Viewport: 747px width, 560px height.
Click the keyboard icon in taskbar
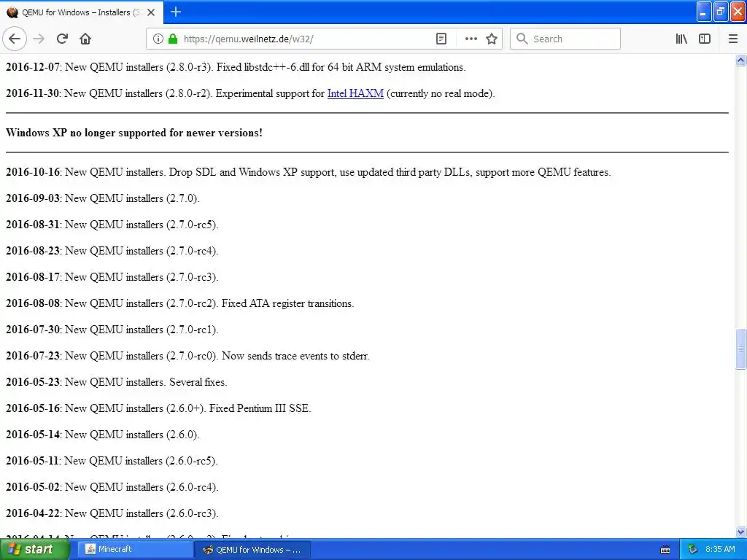tap(665, 550)
